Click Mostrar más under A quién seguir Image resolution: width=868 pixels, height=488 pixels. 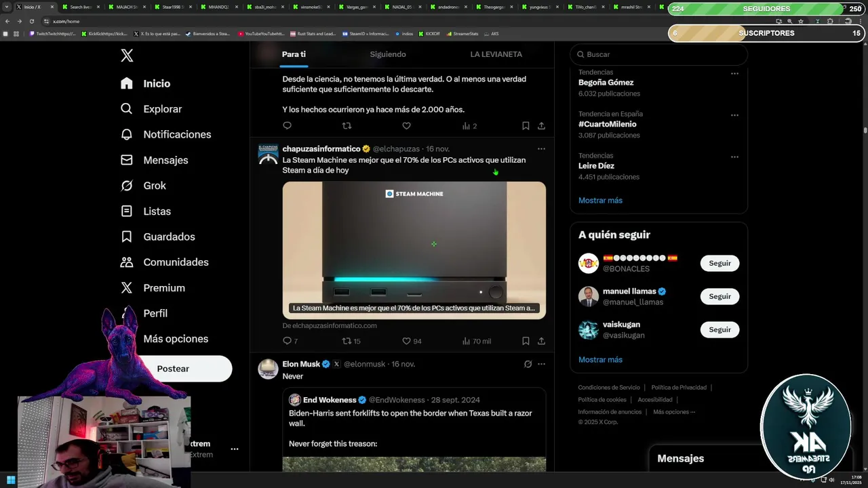600,360
